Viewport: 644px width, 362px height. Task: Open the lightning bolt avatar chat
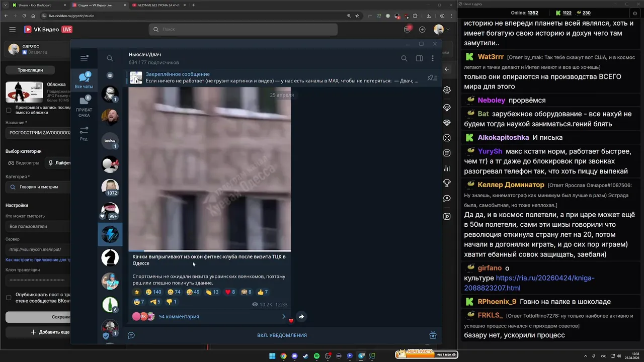[x=110, y=234]
